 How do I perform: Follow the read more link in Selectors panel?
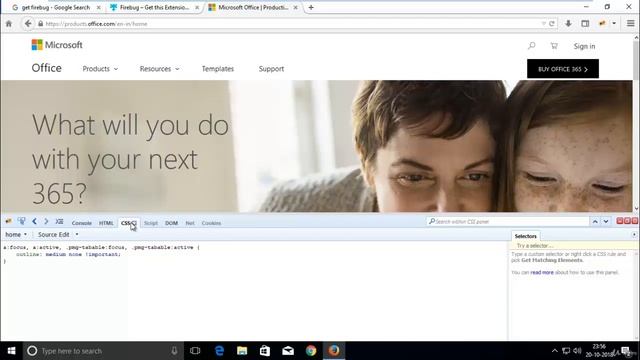542,272
